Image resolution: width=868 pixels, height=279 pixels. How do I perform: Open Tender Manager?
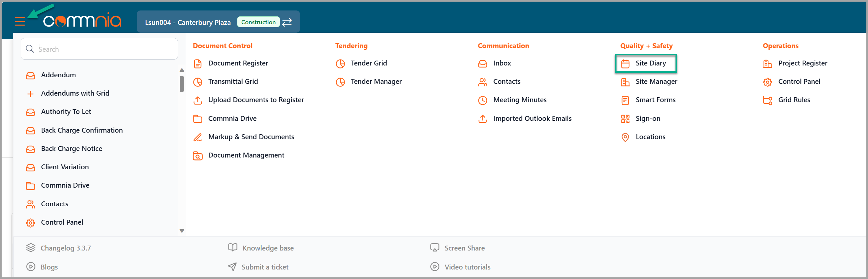coord(376,82)
